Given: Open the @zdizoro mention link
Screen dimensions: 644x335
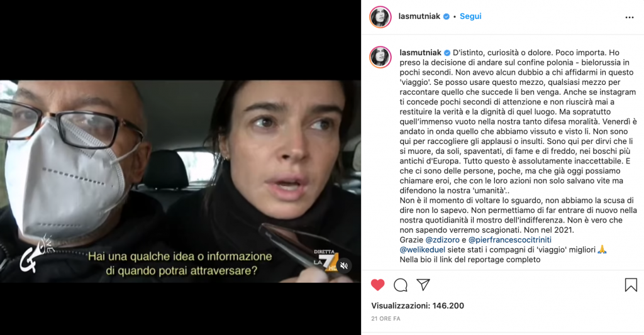Looking at the screenshot, I should click(443, 239).
